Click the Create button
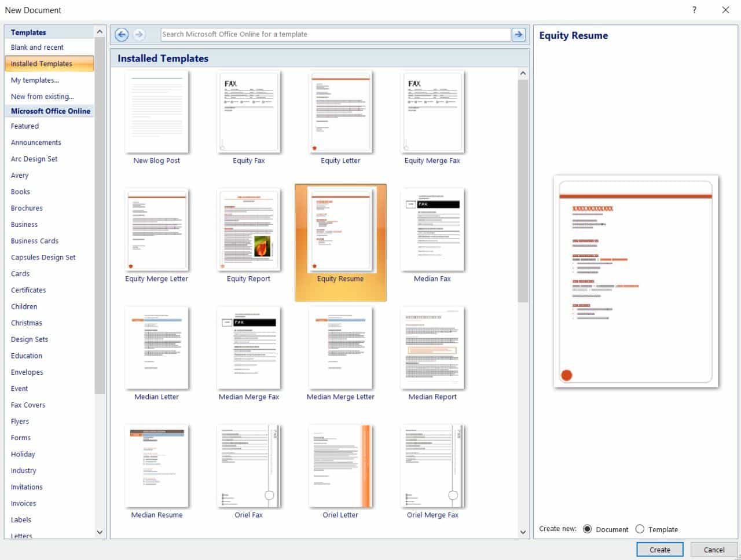This screenshot has height=560, width=741. (660, 550)
